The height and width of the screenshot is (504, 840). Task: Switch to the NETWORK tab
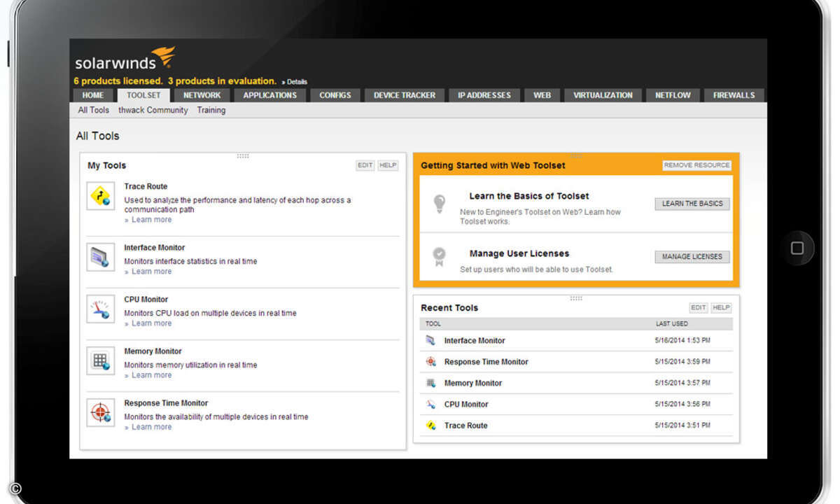coord(202,95)
